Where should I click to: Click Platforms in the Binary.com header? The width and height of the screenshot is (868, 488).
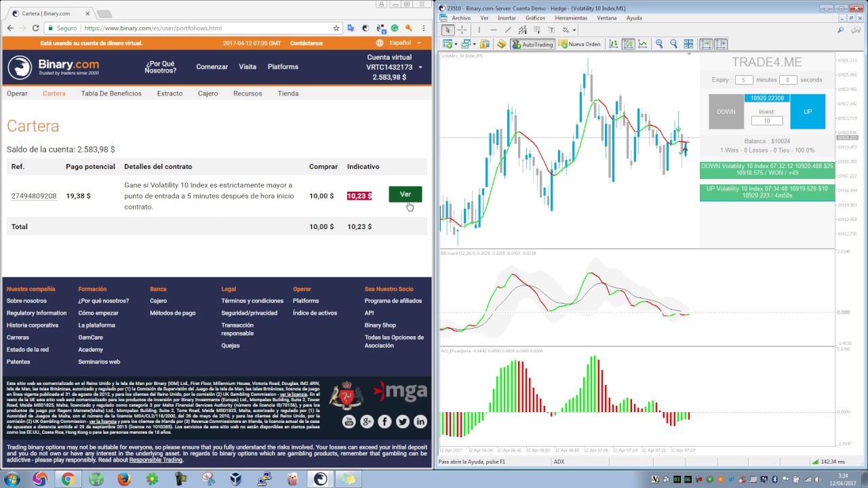click(x=283, y=66)
